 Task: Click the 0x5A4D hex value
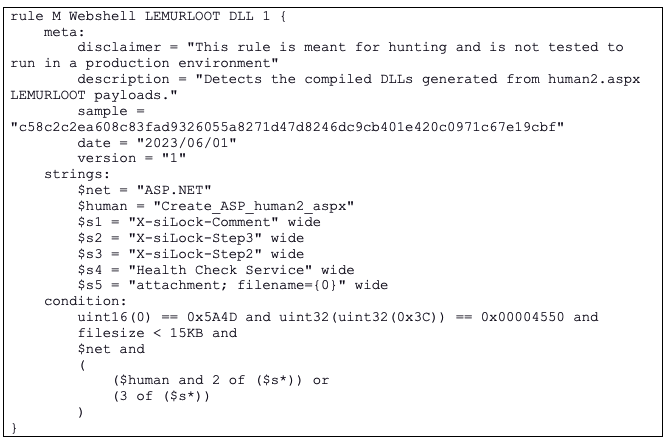click(x=215, y=317)
